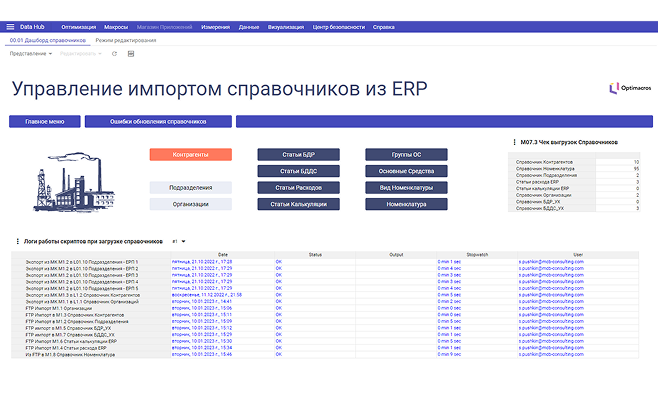Click the factory illustration image
This screenshot has width=658, height=400.
pos(75,182)
